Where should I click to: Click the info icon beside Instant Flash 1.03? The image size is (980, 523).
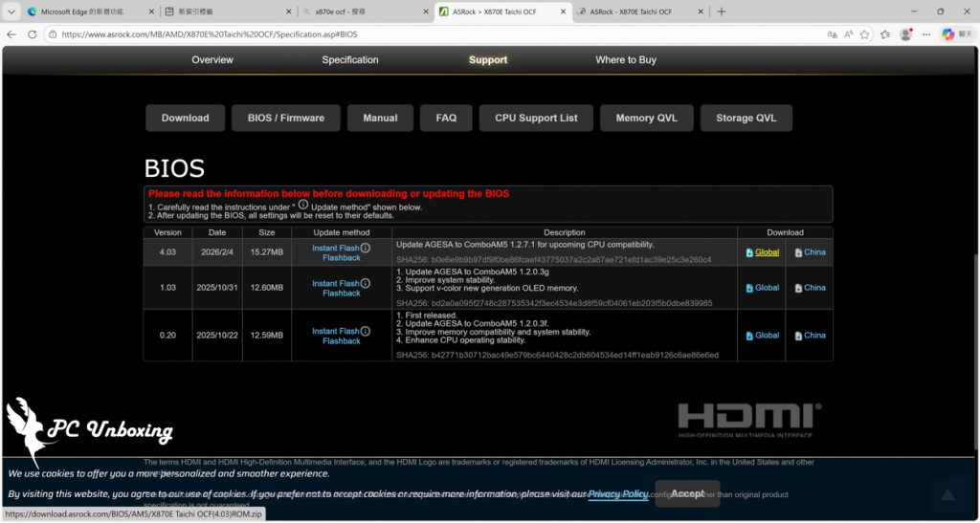pos(366,283)
